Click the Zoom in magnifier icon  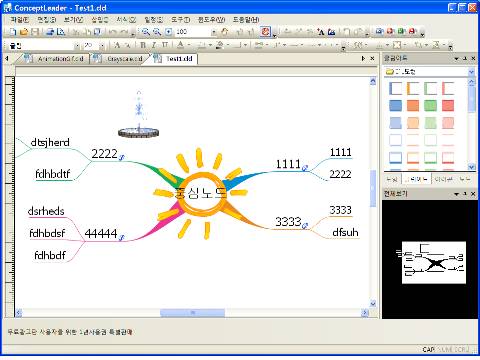[146, 32]
